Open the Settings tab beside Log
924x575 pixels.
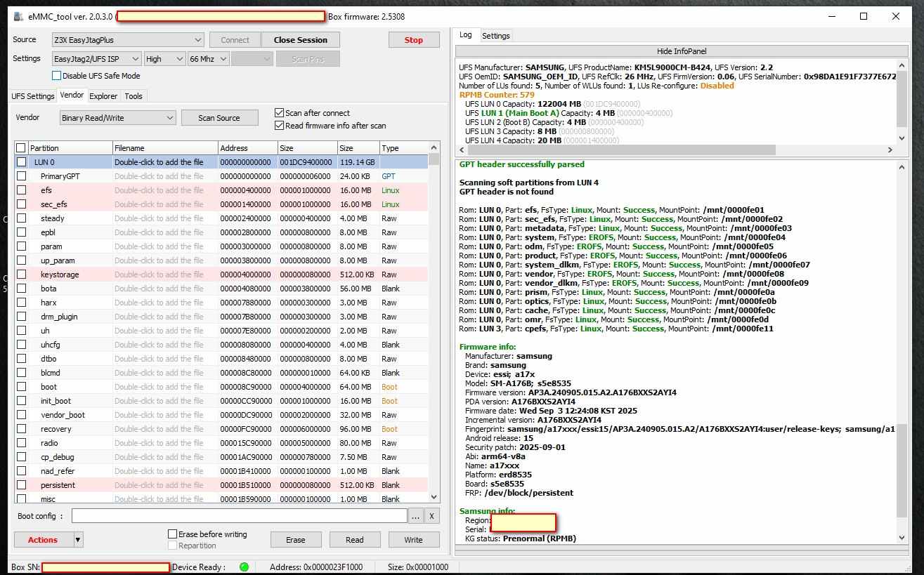pyautogui.click(x=496, y=36)
